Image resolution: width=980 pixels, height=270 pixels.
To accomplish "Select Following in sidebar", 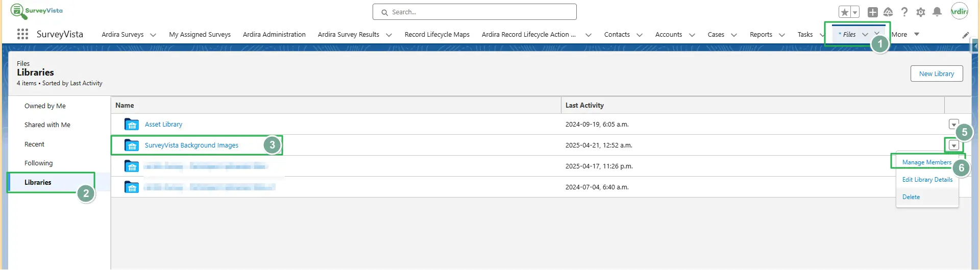I will point(38,163).
